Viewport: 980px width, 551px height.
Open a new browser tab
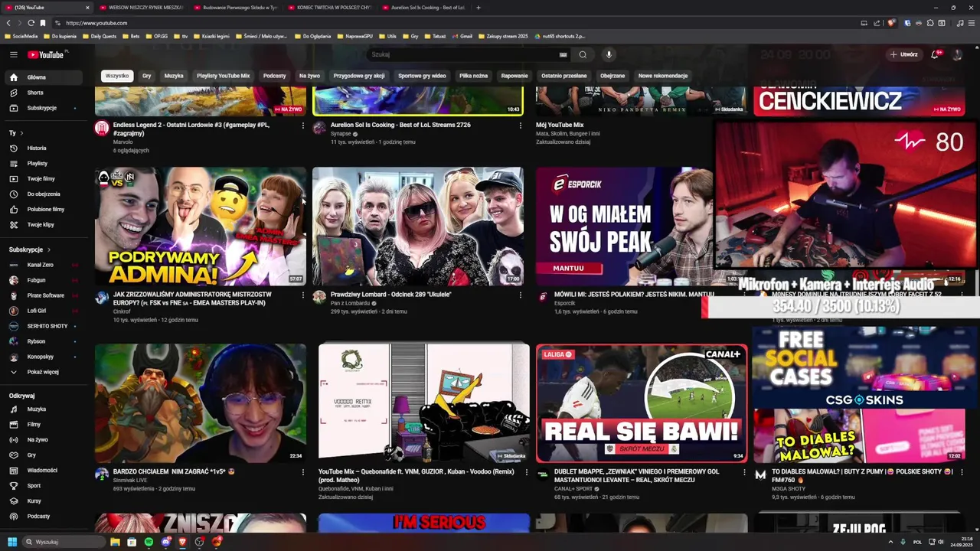[479, 8]
